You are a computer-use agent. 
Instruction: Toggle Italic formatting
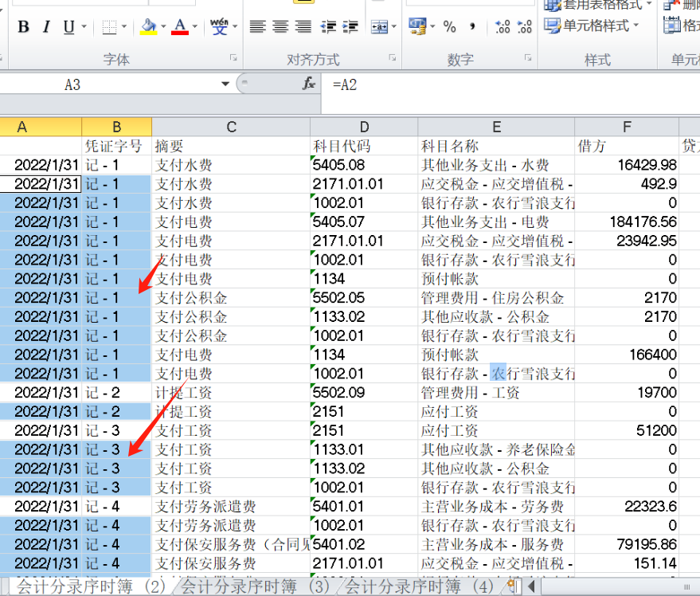(46, 27)
